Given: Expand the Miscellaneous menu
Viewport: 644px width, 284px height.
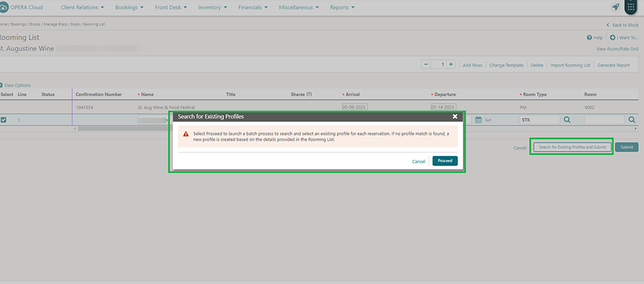Looking at the screenshot, I should point(299,7).
